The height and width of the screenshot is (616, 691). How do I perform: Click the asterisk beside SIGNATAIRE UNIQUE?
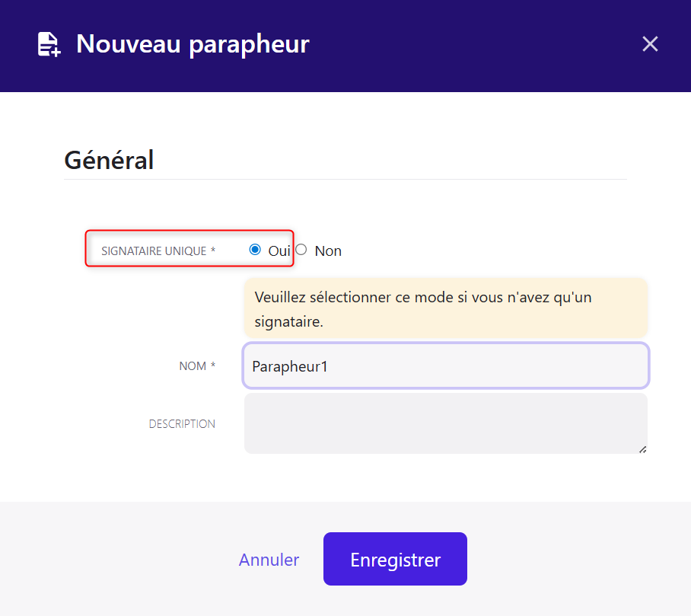click(213, 250)
